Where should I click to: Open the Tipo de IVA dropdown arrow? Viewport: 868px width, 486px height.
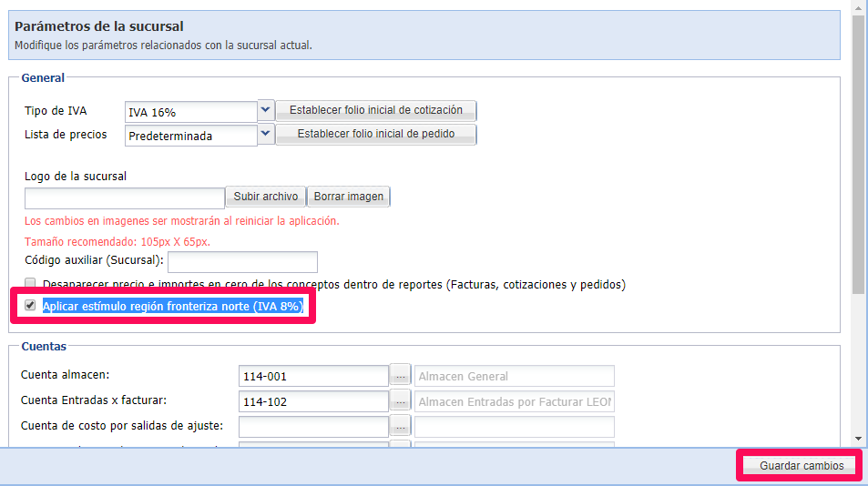click(x=266, y=110)
